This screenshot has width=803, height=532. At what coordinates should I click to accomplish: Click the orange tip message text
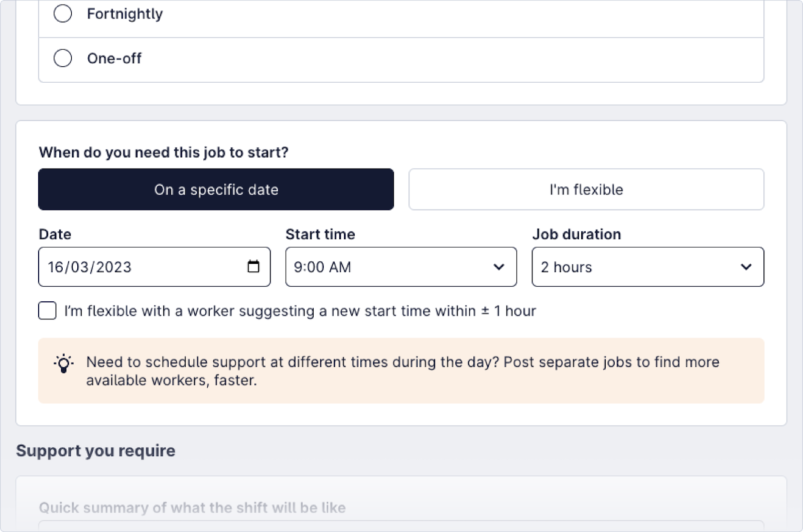coord(401,371)
